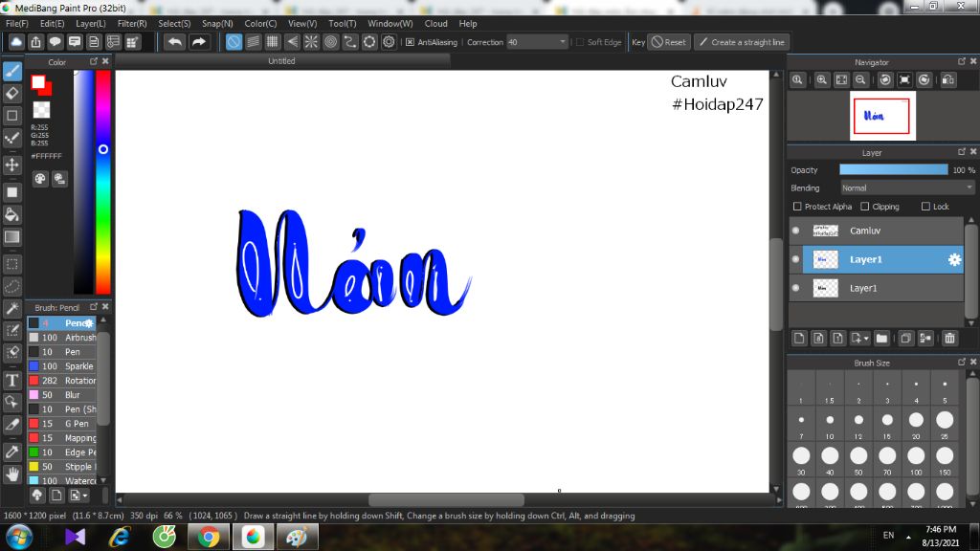Open the Layer menu
Screen dimensions: 980x551
[91, 23]
